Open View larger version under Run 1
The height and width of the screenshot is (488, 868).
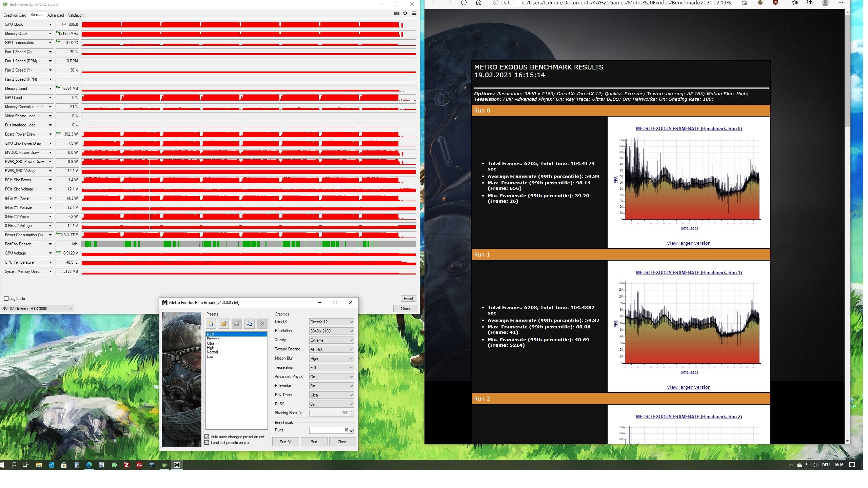688,387
